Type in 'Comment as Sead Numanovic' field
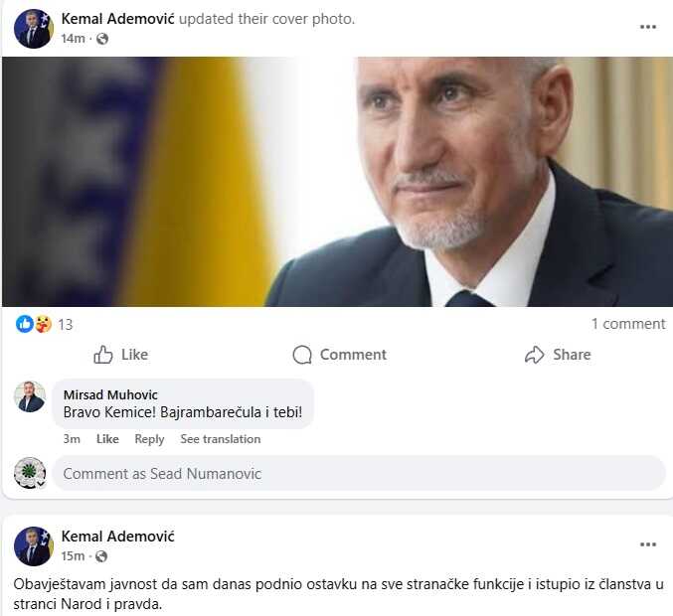 pos(358,474)
